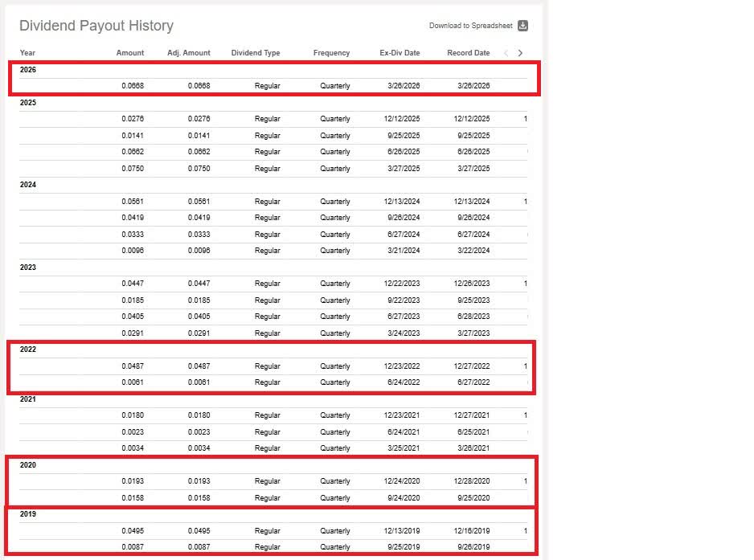Click adjusted amount 0.0141
754x560 pixels.
(199, 136)
